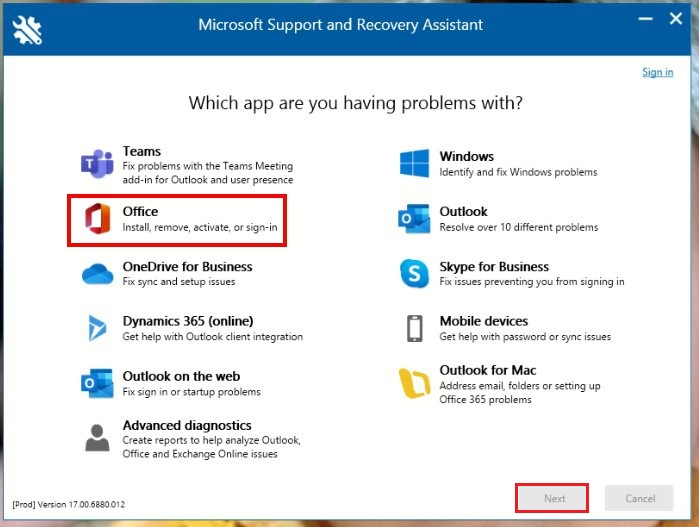Choose the Dynamics 365 icon
The width and height of the screenshot is (699, 527).
point(97,328)
